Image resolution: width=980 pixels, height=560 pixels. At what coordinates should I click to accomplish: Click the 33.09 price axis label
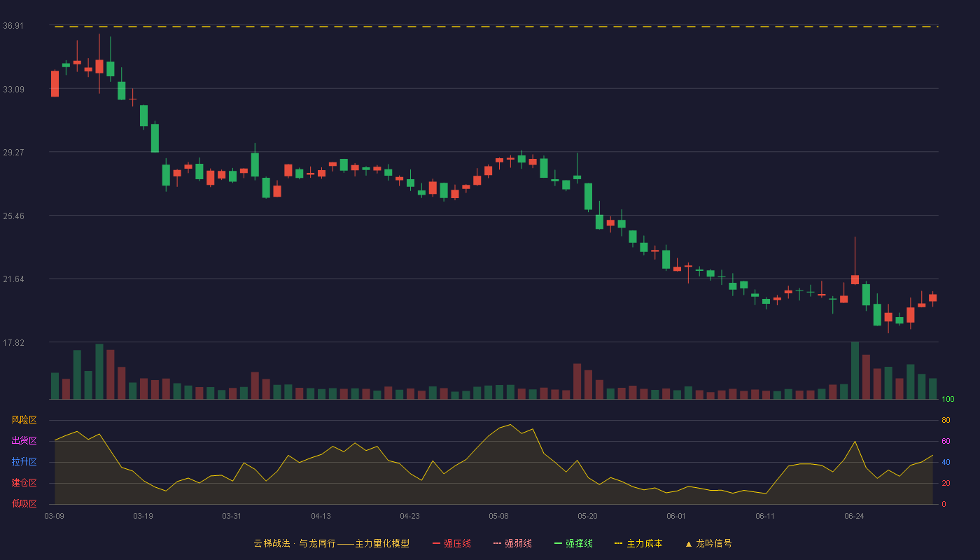[13, 89]
